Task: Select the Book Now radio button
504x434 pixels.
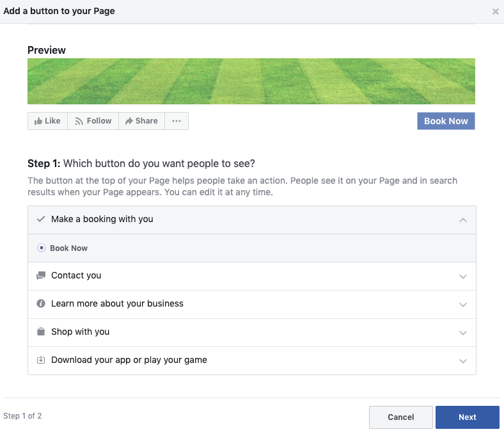Action: click(x=42, y=248)
